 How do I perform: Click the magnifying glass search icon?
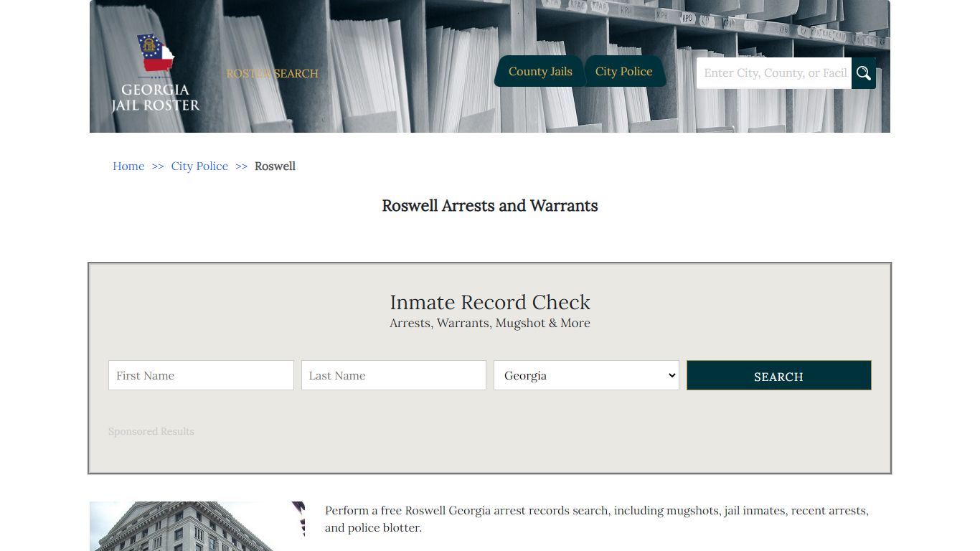pyautogui.click(x=864, y=72)
